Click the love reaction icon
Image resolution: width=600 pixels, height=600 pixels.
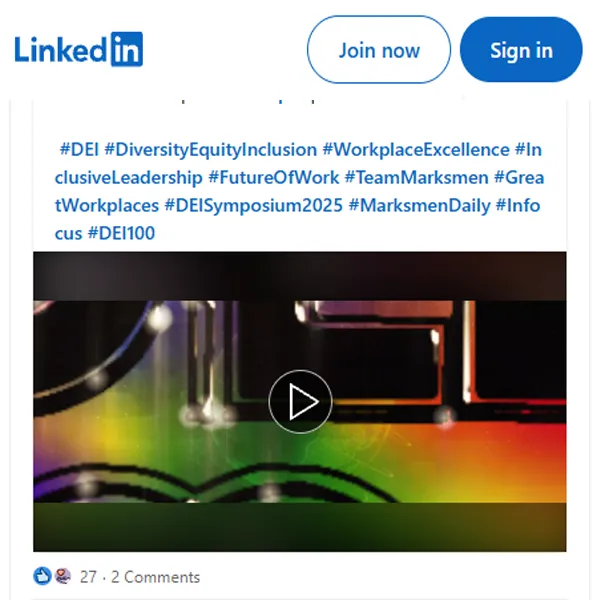tap(62, 576)
